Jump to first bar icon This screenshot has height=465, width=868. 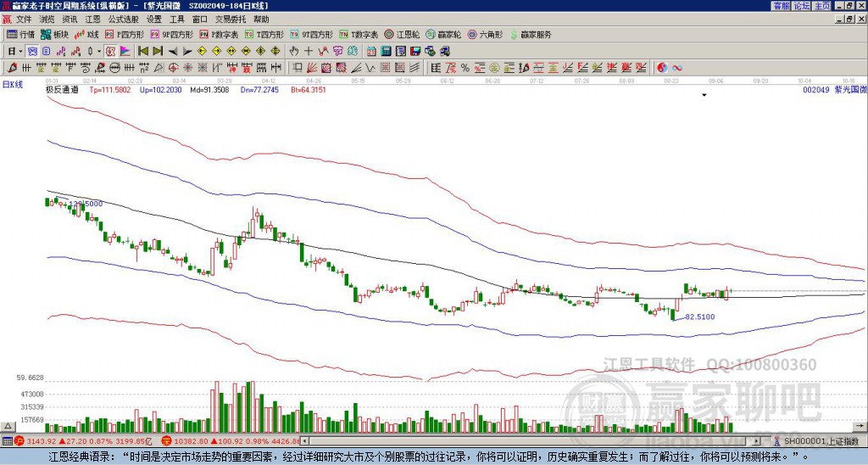point(143,51)
